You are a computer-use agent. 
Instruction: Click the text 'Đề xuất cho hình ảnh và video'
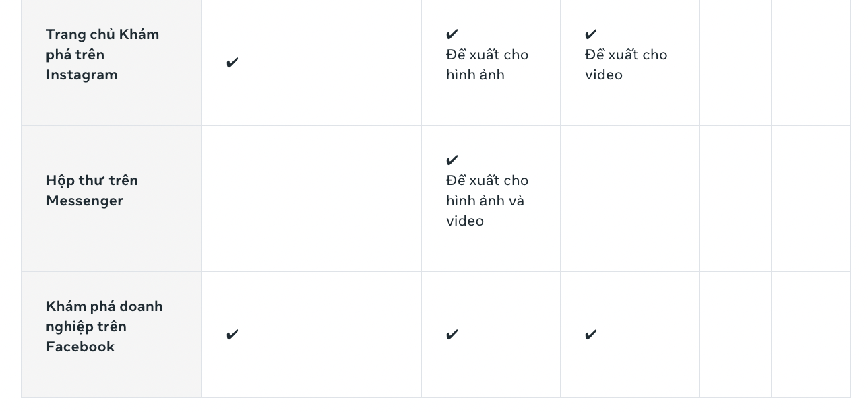pos(487,201)
